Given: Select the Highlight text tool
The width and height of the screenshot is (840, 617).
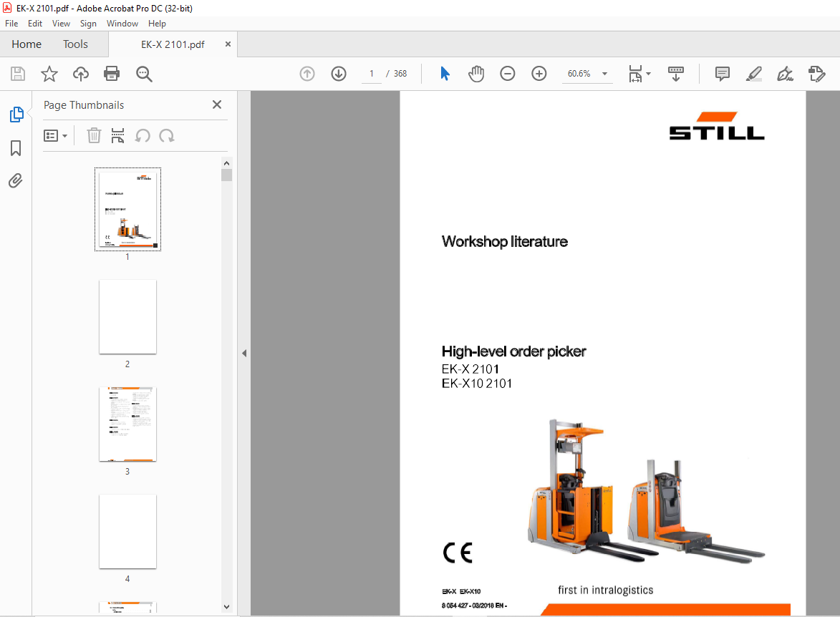Looking at the screenshot, I should pyautogui.click(x=754, y=74).
